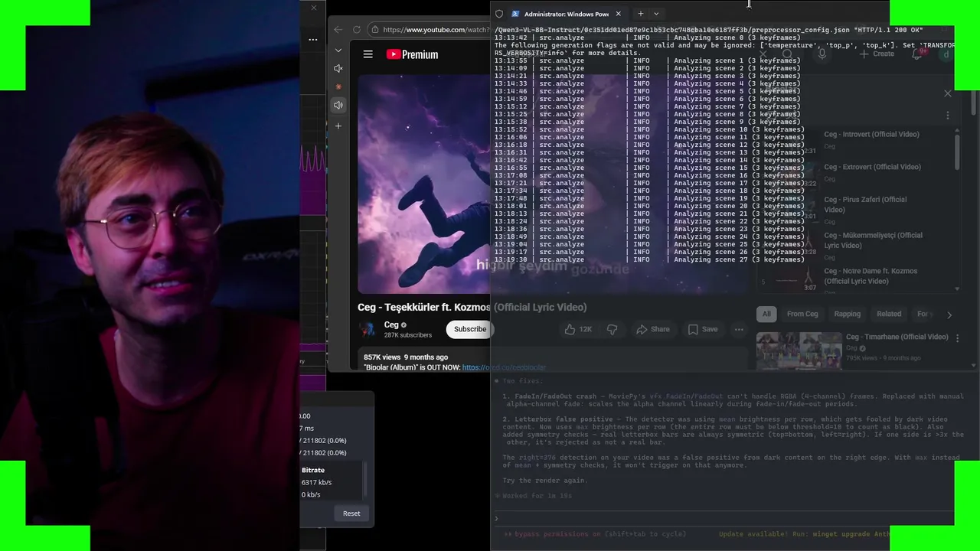
Task: Click the shield icon in terminal title bar
Action: pos(499,14)
